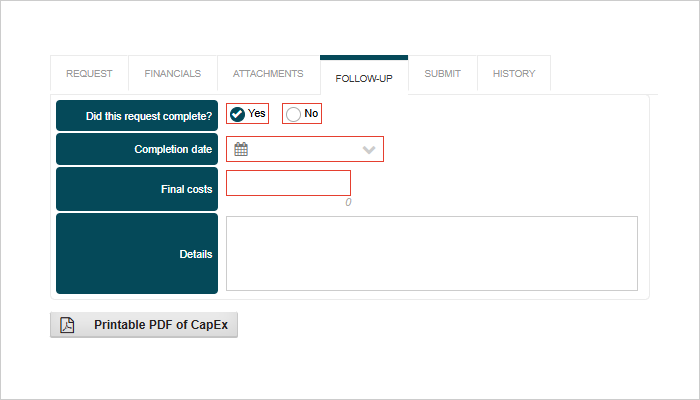The image size is (700, 400).
Task: View the HISTORY tab
Action: tap(514, 74)
